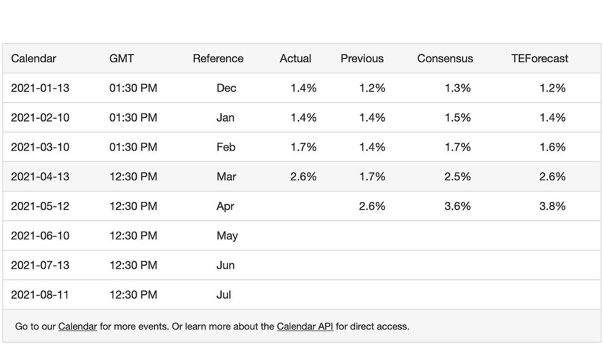Select the 2021-05-12 date cell
The height and width of the screenshot is (364, 603).
[x=40, y=206]
